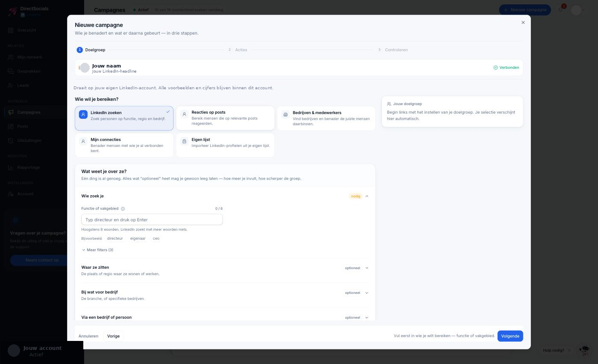The image size is (598, 364).
Task: Expand Meer filters (3)
Action: (x=97, y=250)
